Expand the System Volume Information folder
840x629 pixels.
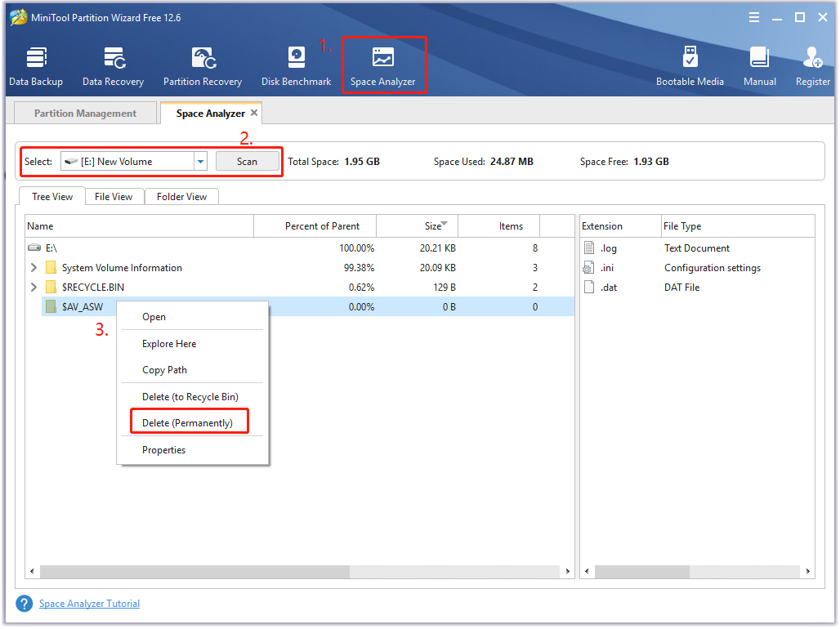tap(33, 267)
